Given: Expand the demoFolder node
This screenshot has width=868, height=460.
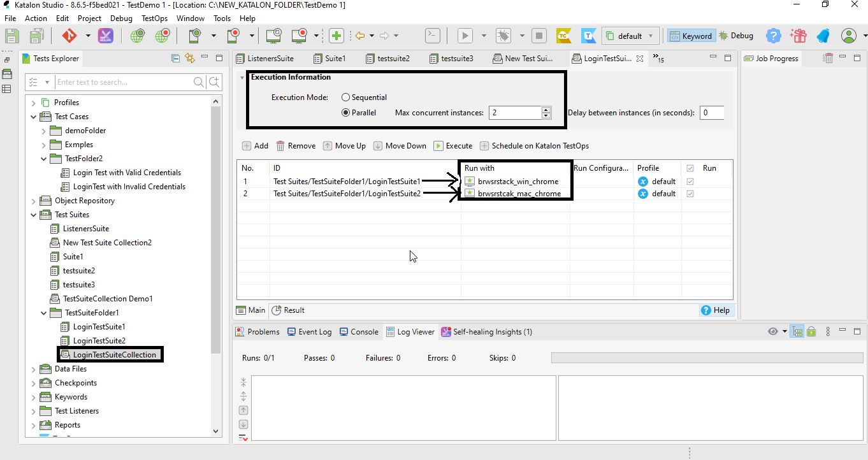Looking at the screenshot, I should (x=43, y=131).
